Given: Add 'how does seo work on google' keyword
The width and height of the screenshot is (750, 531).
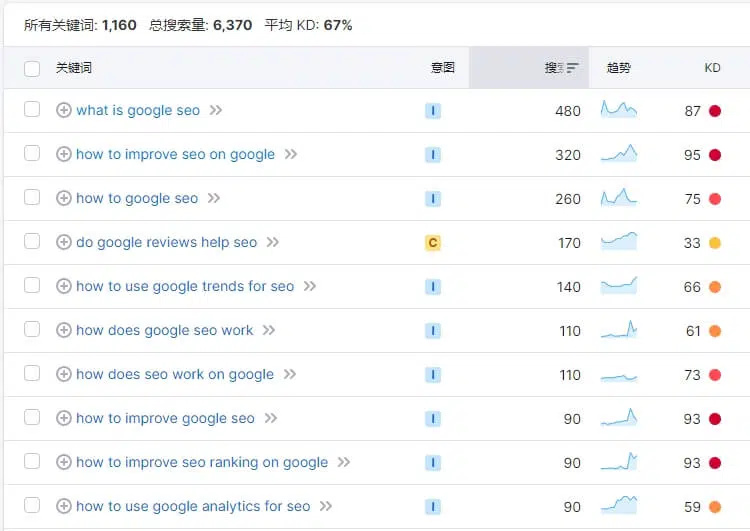Looking at the screenshot, I should pos(64,374).
